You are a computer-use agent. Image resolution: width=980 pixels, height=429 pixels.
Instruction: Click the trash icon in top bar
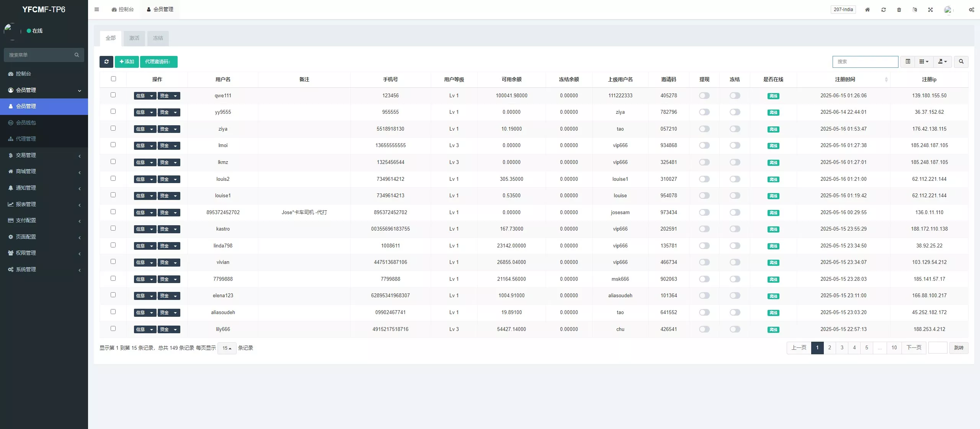899,10
